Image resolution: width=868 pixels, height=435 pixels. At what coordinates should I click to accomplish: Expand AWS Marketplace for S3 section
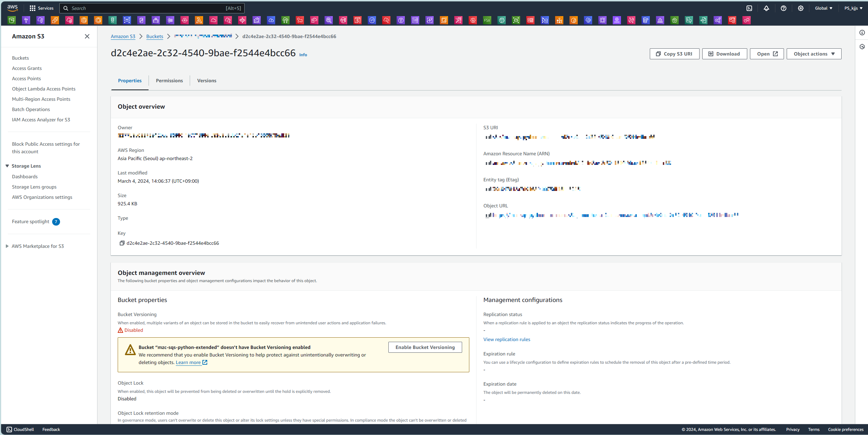click(7, 246)
